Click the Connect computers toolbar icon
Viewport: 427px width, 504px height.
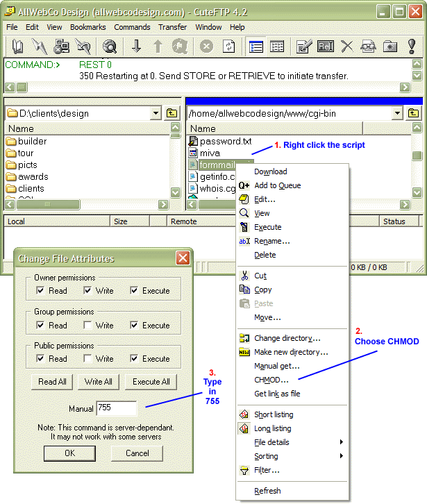61,47
